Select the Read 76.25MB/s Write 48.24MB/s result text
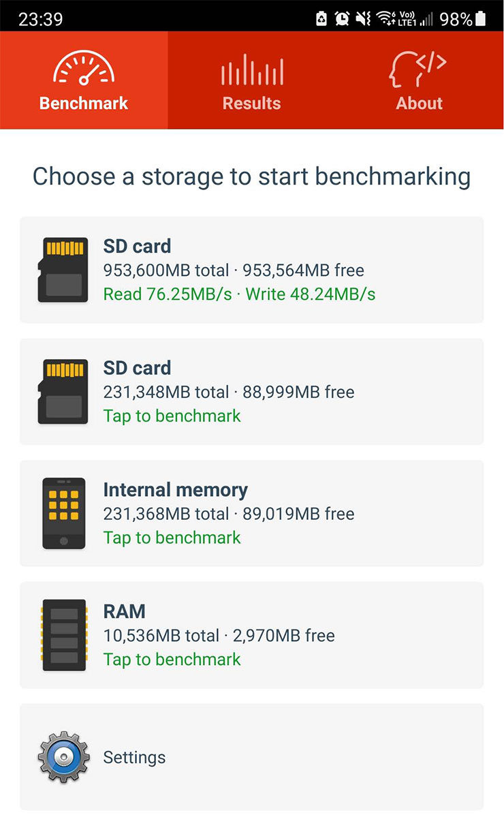 [x=239, y=294]
